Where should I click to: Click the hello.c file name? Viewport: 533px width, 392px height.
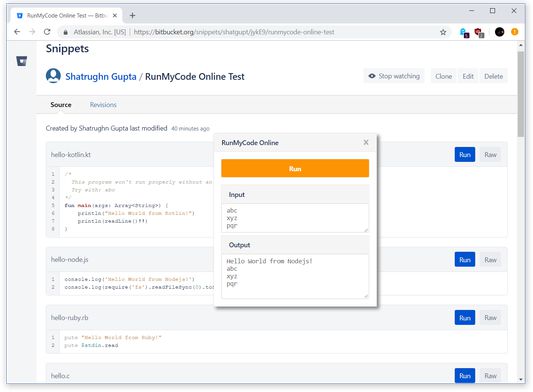tap(60, 376)
